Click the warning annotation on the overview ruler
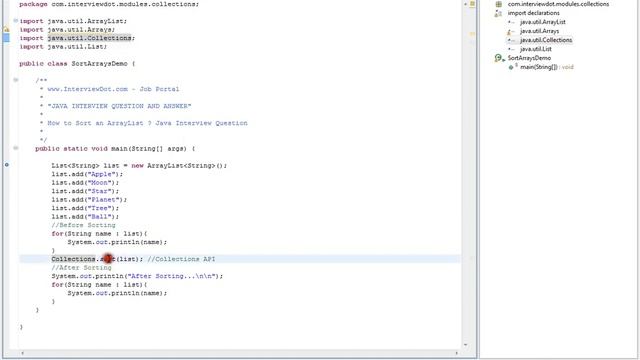Screen dimensions: 640x360 pos(472,34)
